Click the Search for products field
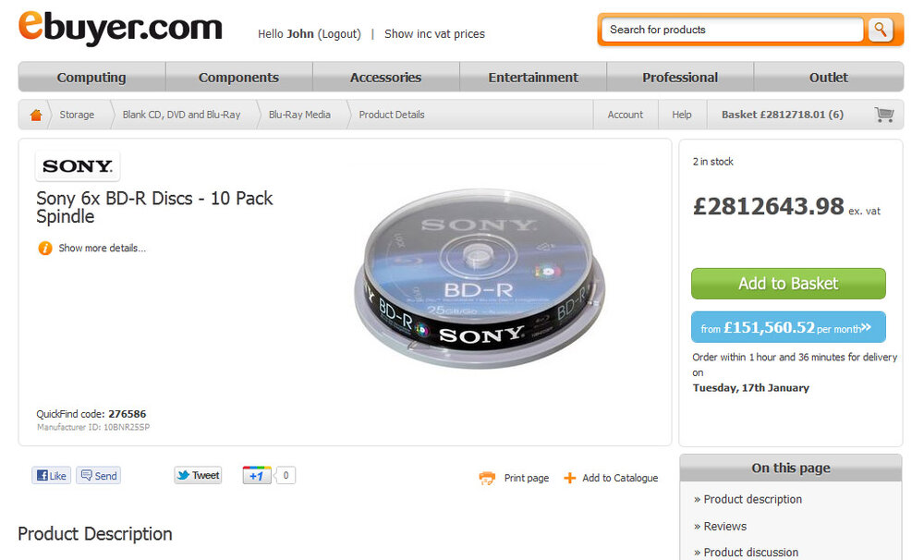Viewport: 924px width, 560px height. (x=733, y=30)
